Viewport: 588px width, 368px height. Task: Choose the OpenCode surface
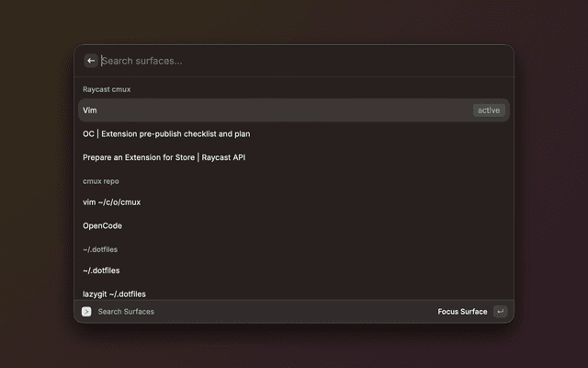coord(102,225)
